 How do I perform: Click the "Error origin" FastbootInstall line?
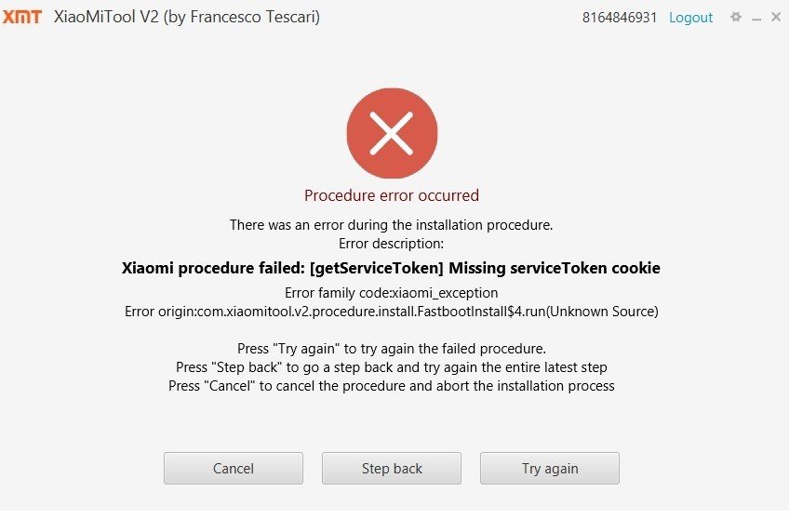coord(392,311)
